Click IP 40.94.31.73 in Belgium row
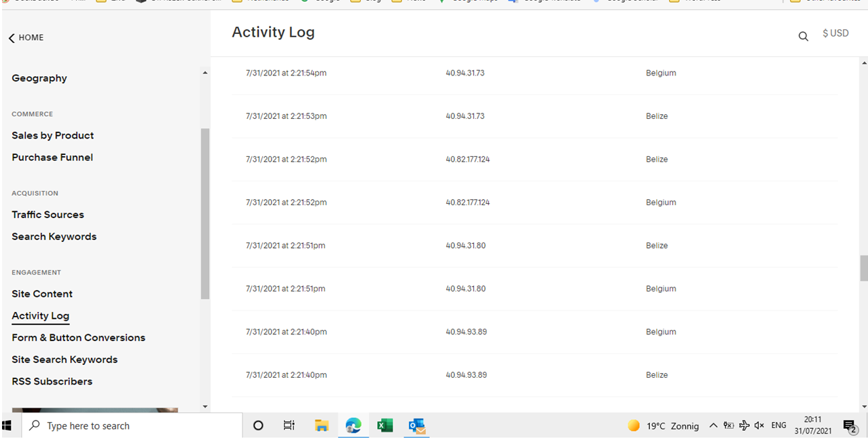Viewport: 868px width, 441px height. coord(465,73)
